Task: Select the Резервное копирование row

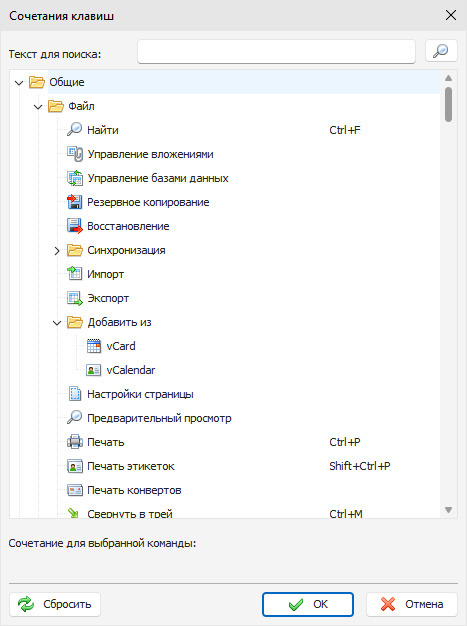Action: (x=148, y=202)
